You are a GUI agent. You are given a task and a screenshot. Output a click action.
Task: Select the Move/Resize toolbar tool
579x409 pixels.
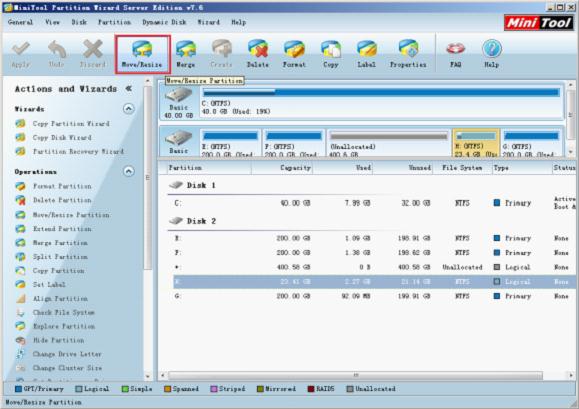coord(142,54)
